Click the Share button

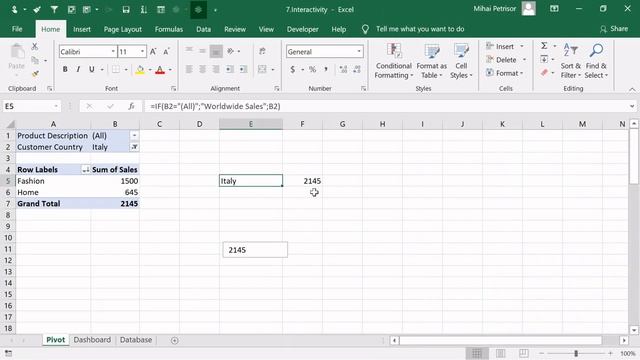[x=614, y=29]
